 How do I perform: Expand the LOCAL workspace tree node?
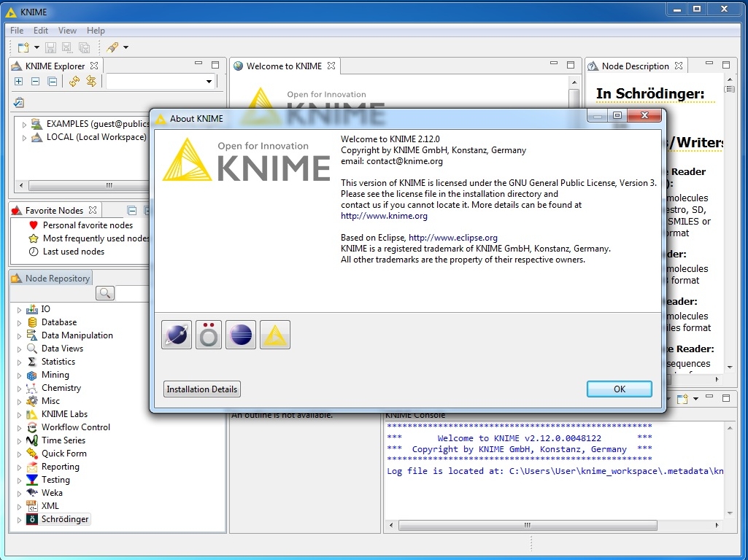click(x=24, y=138)
